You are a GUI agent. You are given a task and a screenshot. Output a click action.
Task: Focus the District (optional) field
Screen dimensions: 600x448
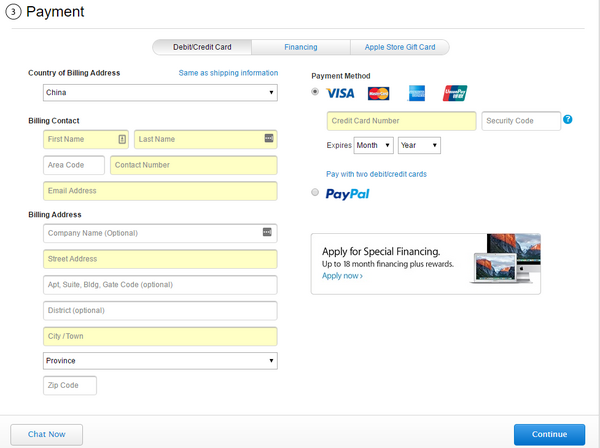tap(160, 311)
